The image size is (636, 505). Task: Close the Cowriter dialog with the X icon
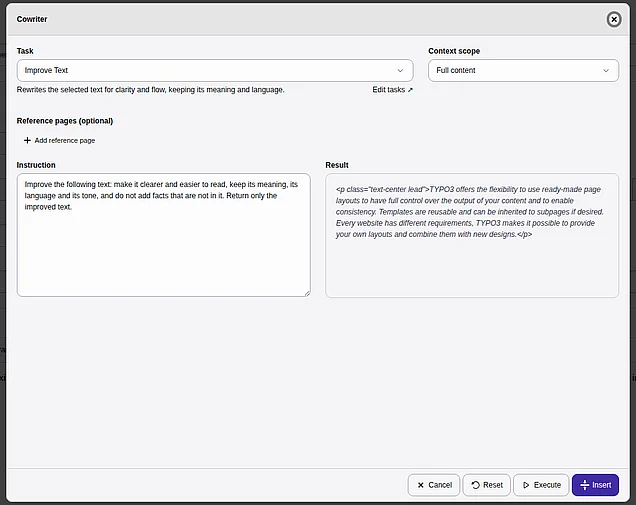[x=614, y=19]
